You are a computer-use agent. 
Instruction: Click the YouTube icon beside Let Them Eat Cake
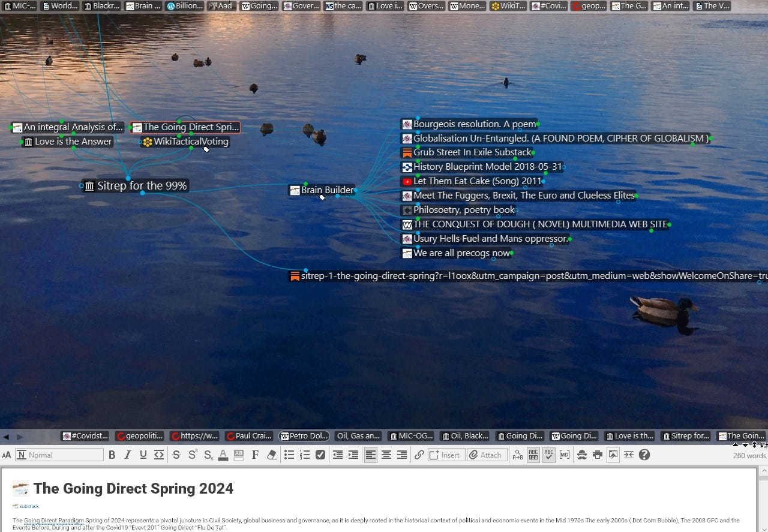tap(407, 181)
